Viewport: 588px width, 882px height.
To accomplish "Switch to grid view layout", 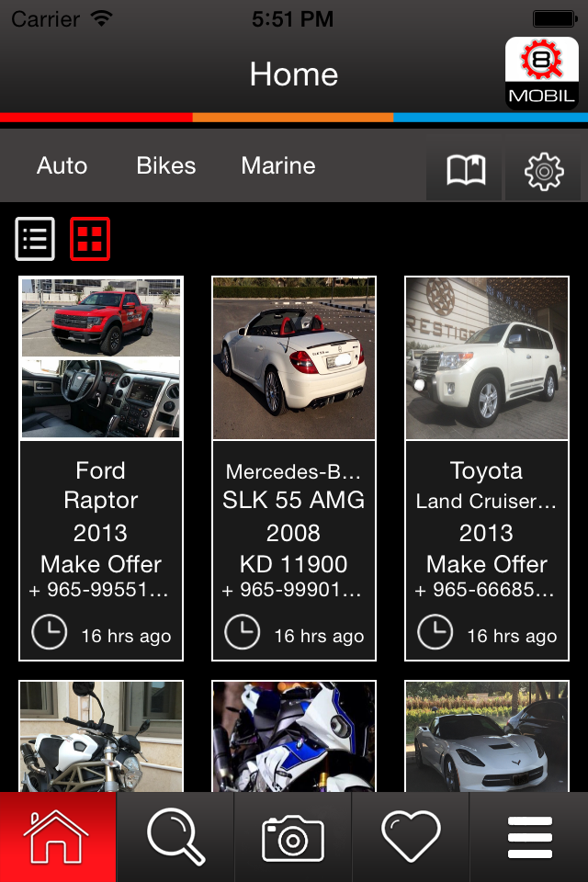I will pyautogui.click(x=89, y=239).
